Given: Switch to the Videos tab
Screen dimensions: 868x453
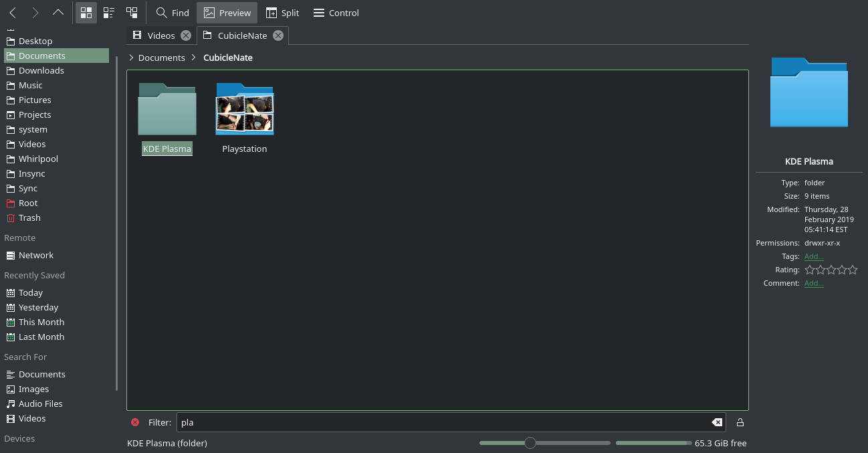Looking at the screenshot, I should coord(160,35).
